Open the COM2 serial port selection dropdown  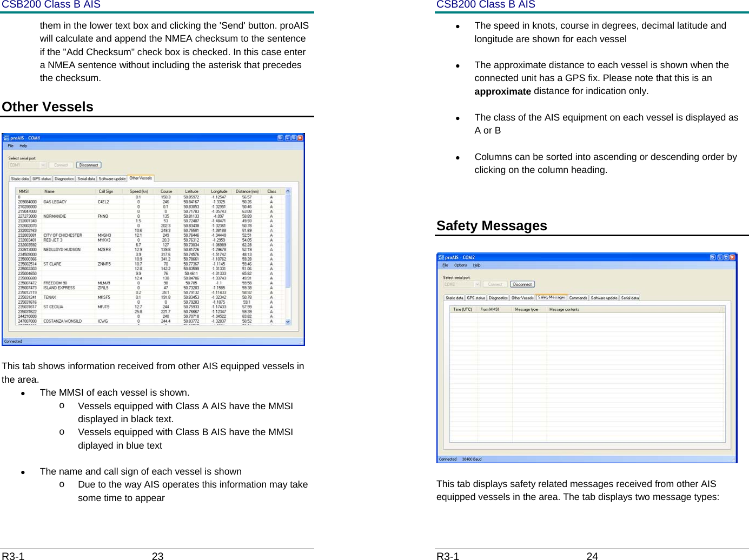pos(478,284)
